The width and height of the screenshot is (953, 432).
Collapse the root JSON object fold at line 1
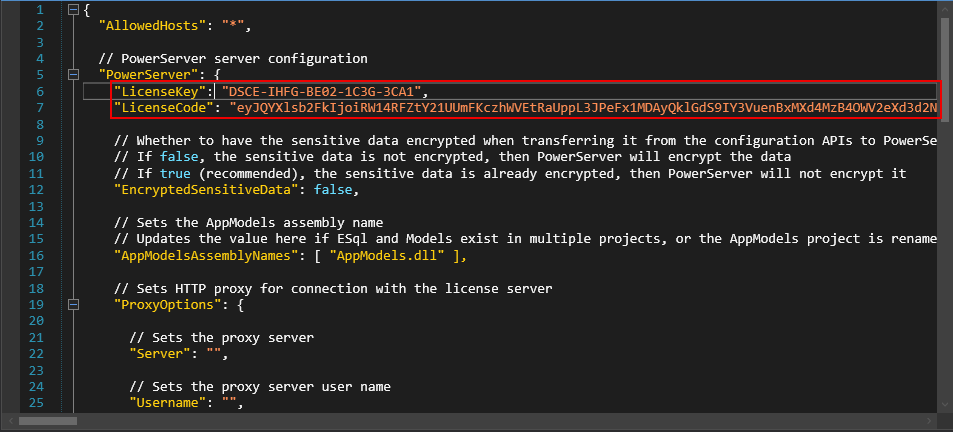click(x=73, y=10)
